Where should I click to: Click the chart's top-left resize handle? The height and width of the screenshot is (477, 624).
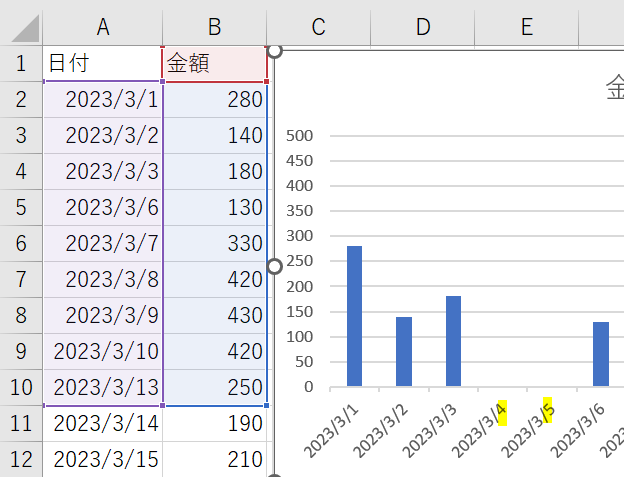(274, 49)
